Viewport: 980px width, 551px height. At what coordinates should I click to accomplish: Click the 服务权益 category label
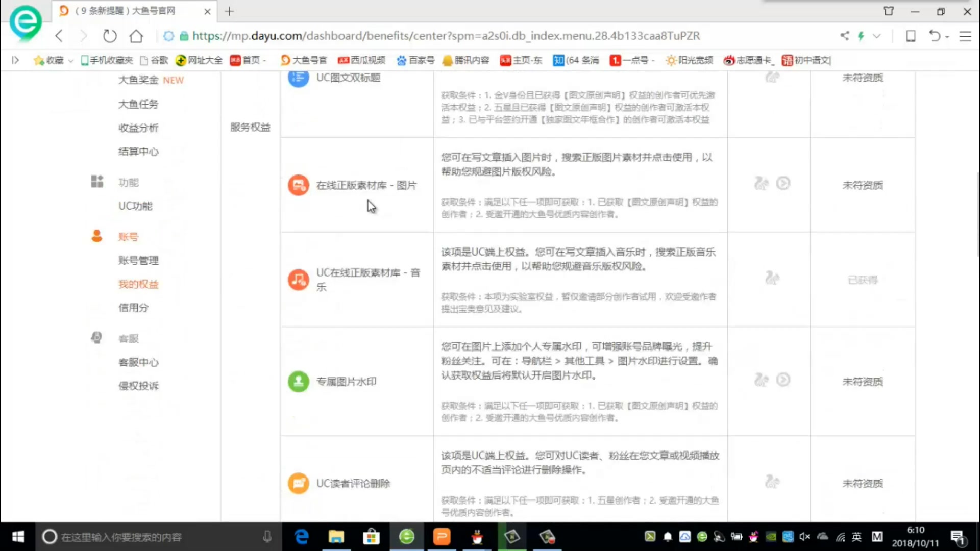pyautogui.click(x=250, y=127)
